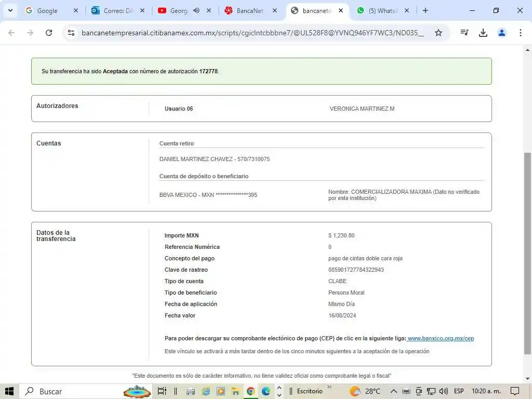The width and height of the screenshot is (532, 399).
Task: Open Microsoft Edge from the taskbar
Action: [x=266, y=391]
